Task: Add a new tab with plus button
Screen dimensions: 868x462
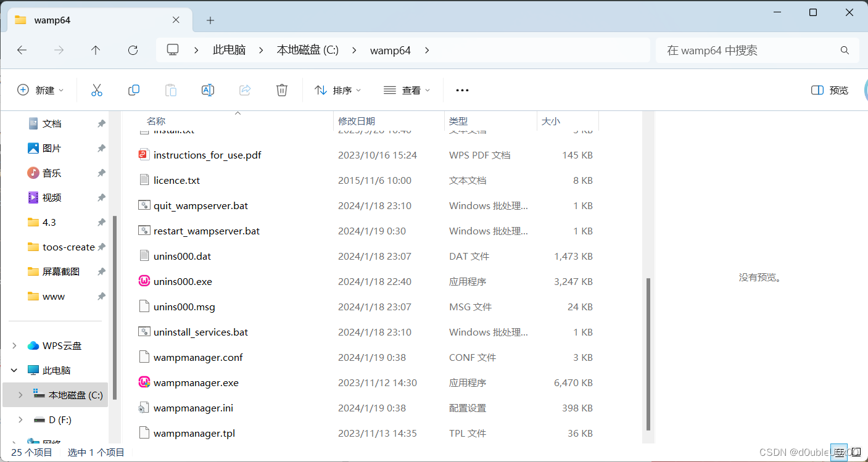Action: click(x=210, y=20)
